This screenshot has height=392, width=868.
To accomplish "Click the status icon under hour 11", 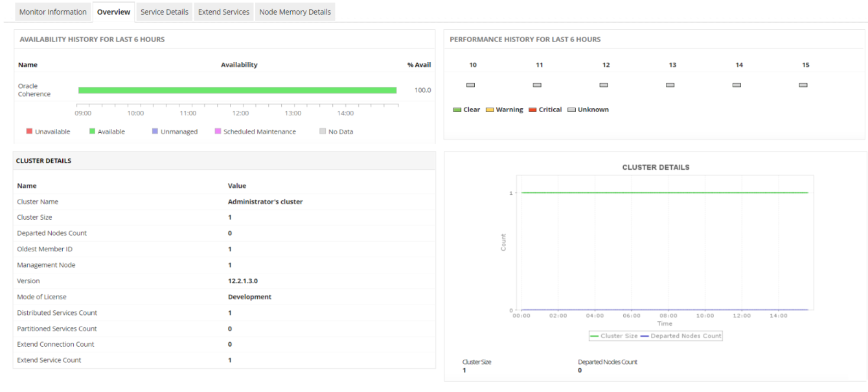I will coord(537,85).
